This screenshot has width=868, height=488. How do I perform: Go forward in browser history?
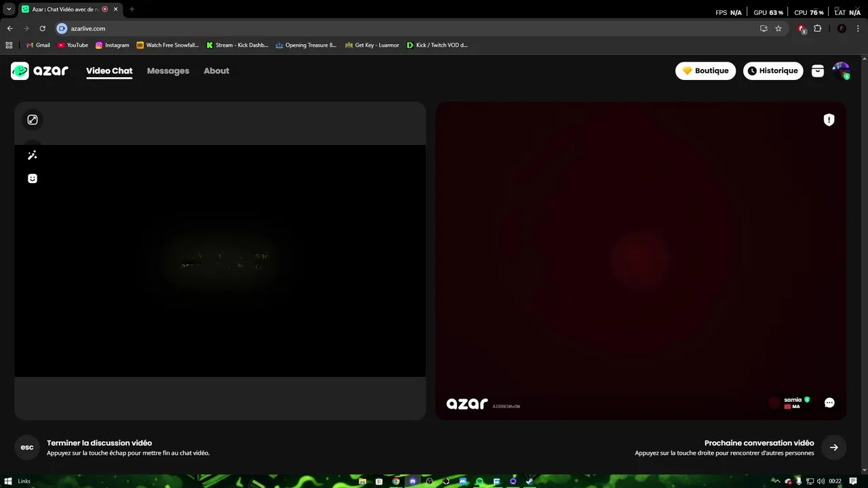26,28
